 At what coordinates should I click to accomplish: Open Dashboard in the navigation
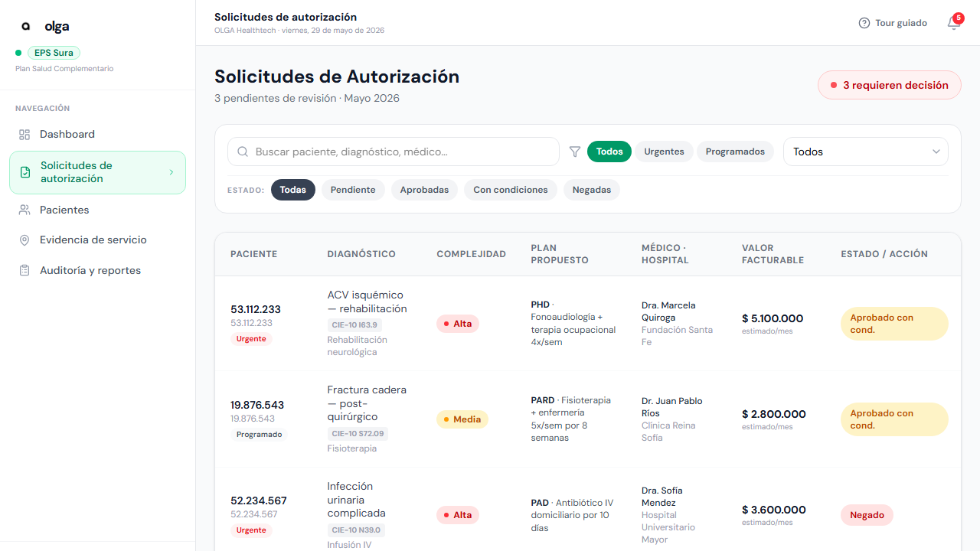coord(97,135)
